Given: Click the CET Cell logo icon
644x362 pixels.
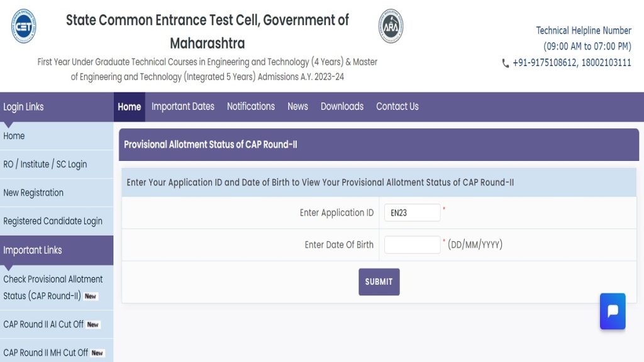Looking at the screenshot, I should (23, 26).
